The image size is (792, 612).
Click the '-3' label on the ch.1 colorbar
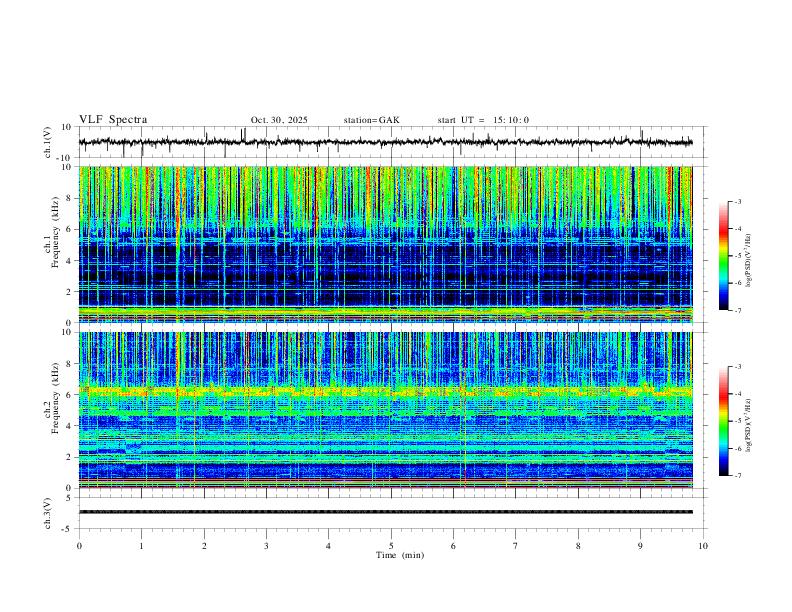738,201
